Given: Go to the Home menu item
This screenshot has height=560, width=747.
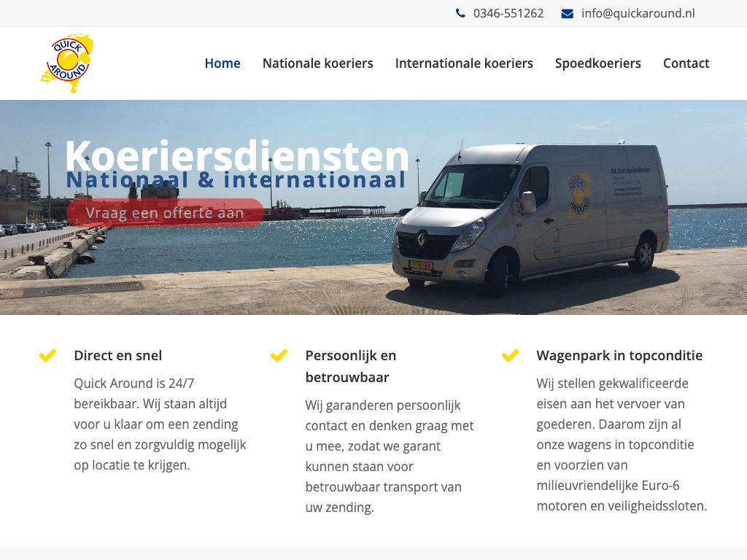Looking at the screenshot, I should click(222, 63).
